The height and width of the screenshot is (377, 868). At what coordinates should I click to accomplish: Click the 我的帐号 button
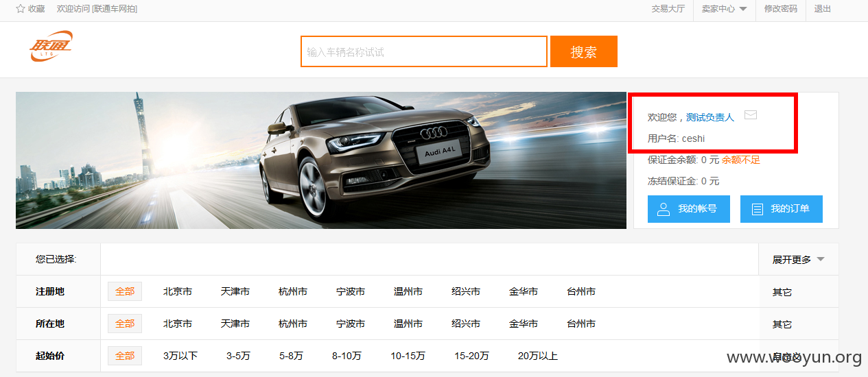689,209
